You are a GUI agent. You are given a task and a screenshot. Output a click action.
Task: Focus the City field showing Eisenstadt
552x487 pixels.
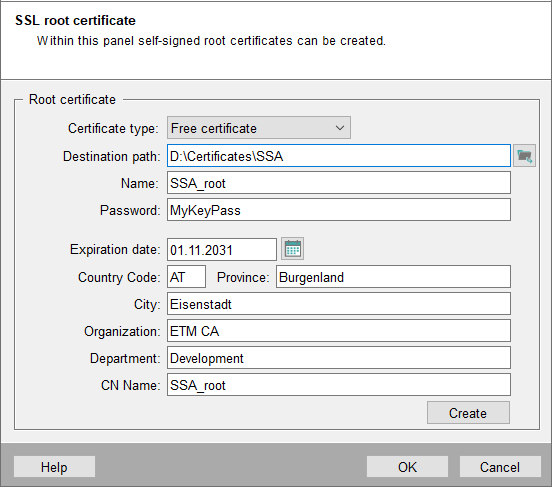pyautogui.click(x=339, y=304)
